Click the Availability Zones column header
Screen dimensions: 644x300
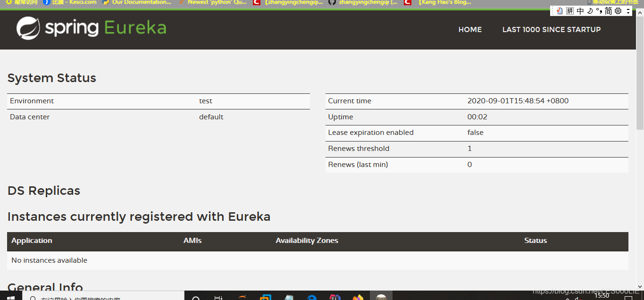pyautogui.click(x=307, y=241)
